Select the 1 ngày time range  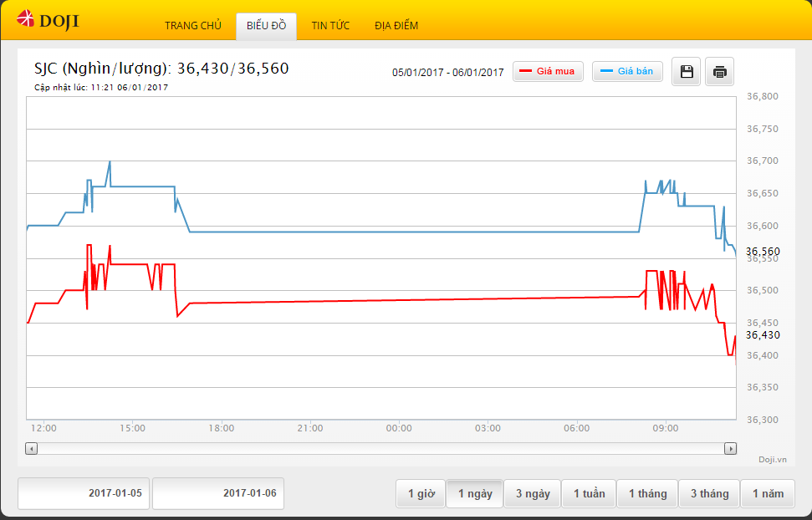coord(475,493)
